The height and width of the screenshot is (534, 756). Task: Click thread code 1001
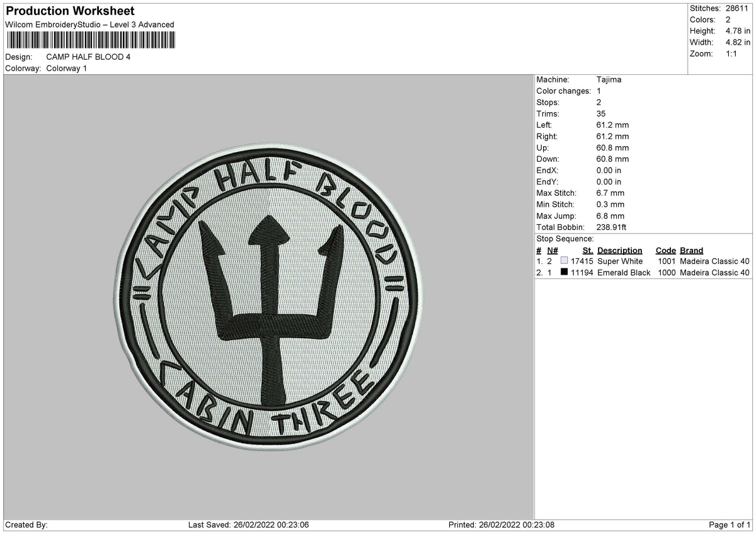coord(667,261)
